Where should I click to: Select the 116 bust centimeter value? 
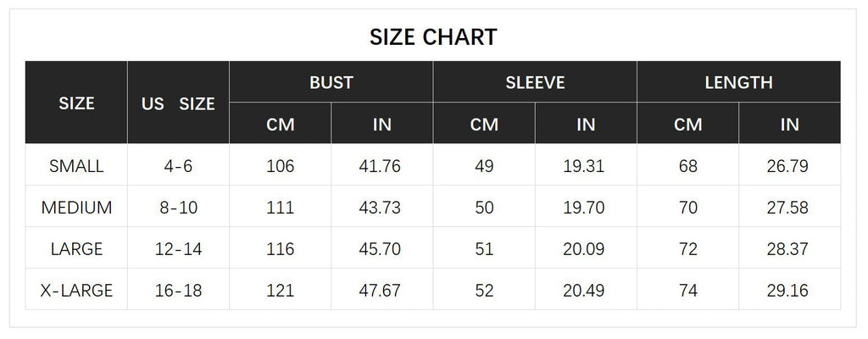[x=280, y=249]
